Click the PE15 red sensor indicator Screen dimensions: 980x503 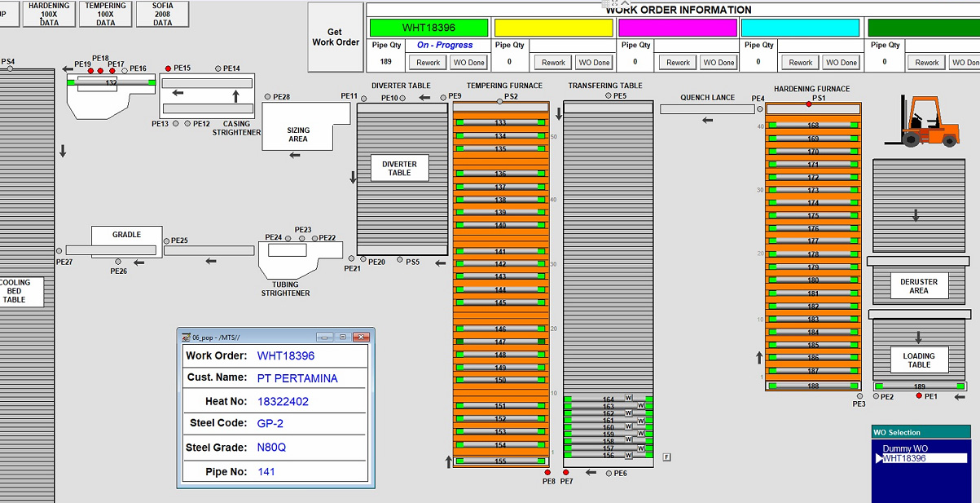[x=168, y=68]
